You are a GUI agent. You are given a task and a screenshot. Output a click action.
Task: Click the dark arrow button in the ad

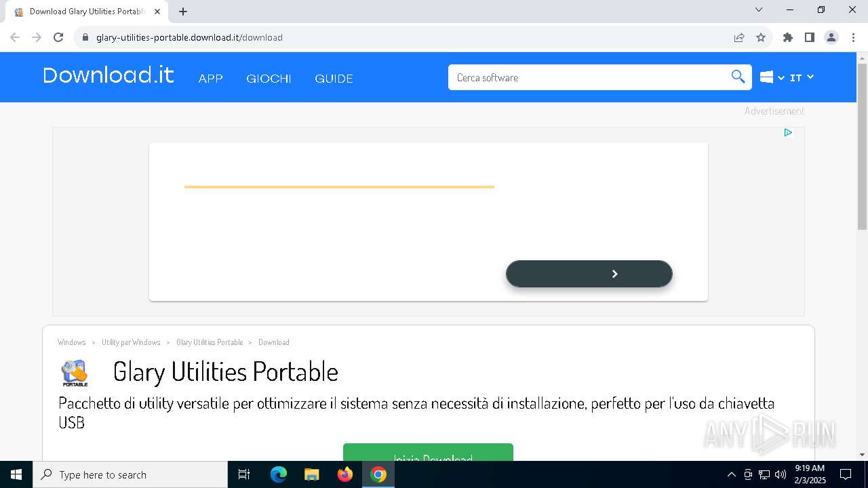coord(589,274)
